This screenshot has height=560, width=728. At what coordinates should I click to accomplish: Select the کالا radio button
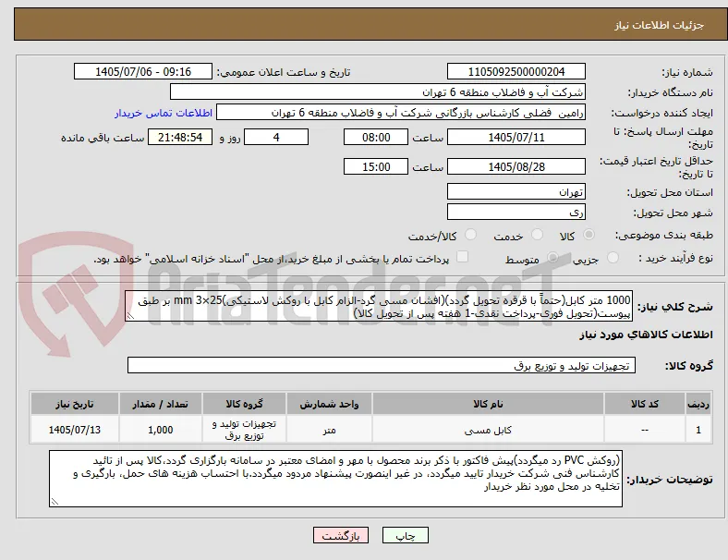click(x=588, y=235)
